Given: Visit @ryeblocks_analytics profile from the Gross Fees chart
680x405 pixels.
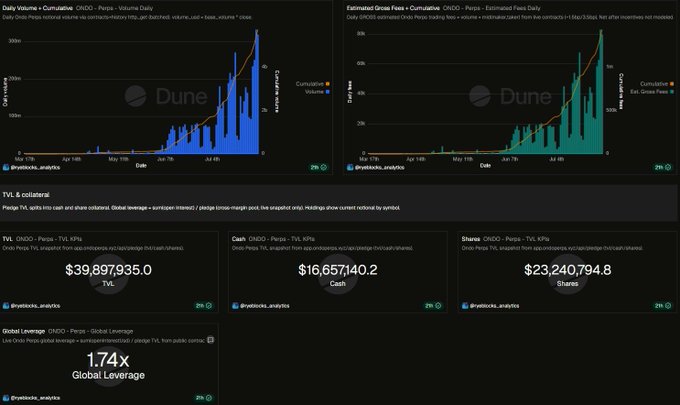Looking at the screenshot, I should pyautogui.click(x=379, y=167).
